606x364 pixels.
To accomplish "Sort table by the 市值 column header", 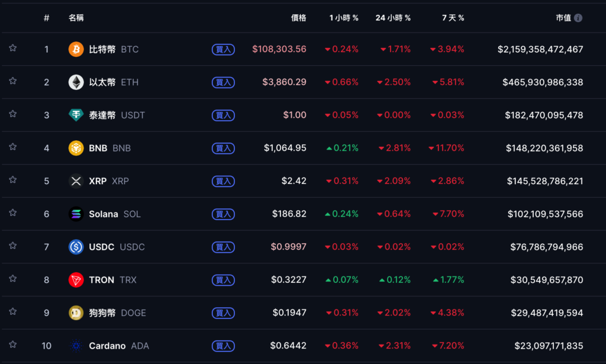I will coord(563,18).
